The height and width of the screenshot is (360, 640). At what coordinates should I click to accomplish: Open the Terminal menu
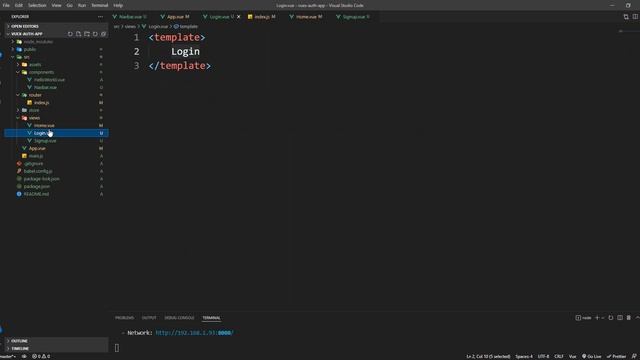click(x=100, y=5)
